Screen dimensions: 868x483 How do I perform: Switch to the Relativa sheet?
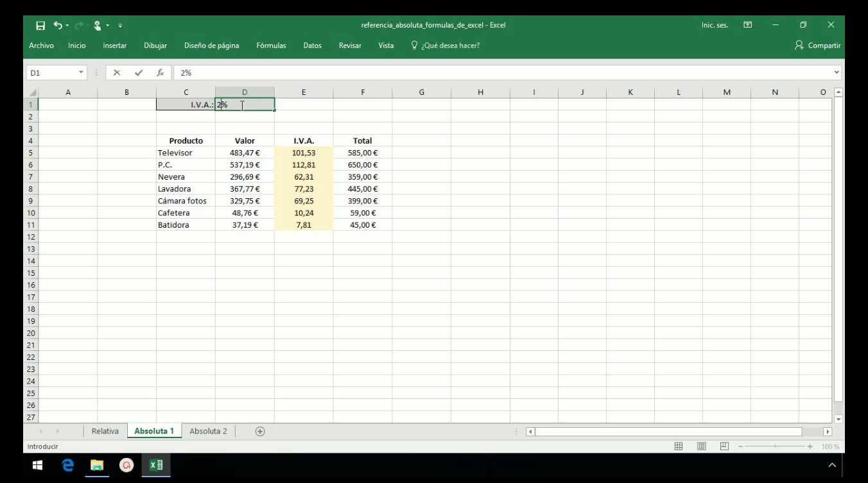coord(105,431)
